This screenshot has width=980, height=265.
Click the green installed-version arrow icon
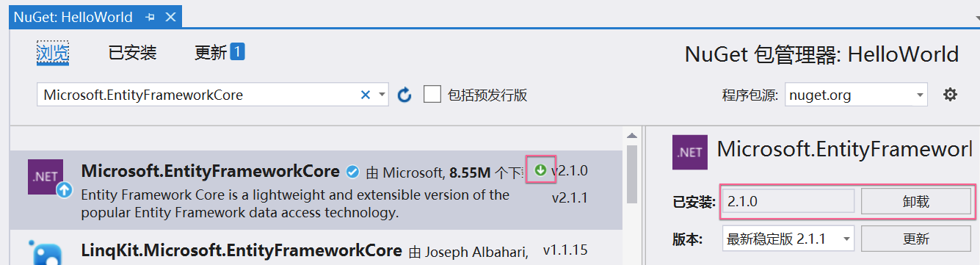[x=541, y=170]
